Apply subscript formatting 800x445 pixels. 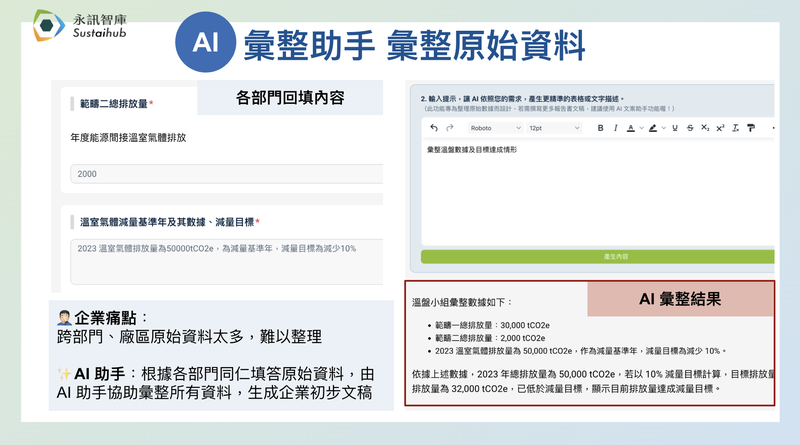[705, 128]
